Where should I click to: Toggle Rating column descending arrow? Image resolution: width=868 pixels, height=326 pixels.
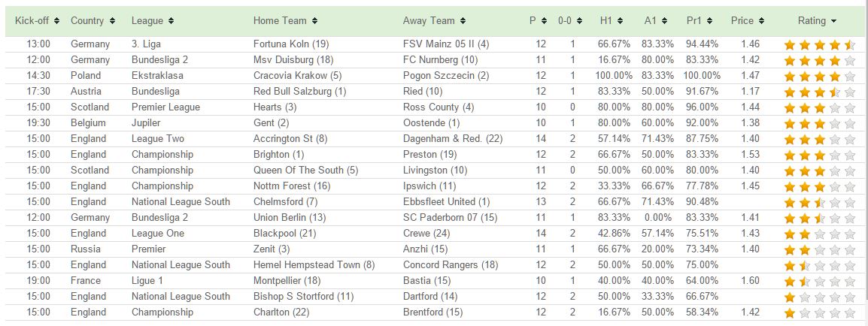833,22
